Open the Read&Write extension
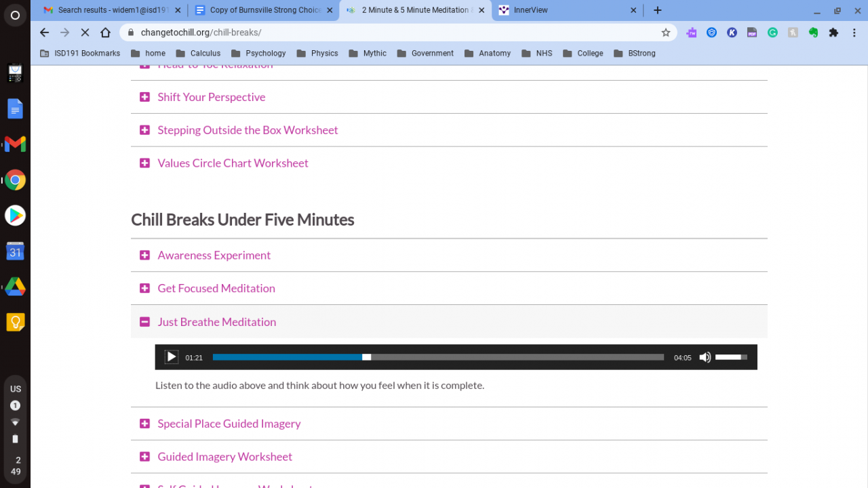The image size is (868, 488). 691,33
